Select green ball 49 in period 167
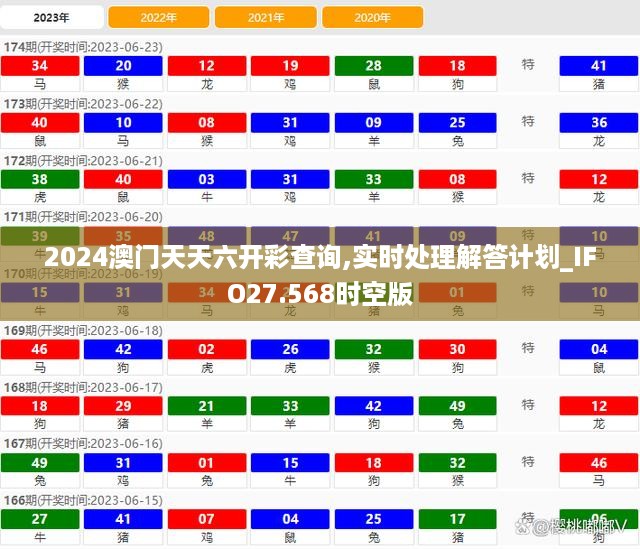640x549 pixels. pyautogui.click(x=40, y=463)
